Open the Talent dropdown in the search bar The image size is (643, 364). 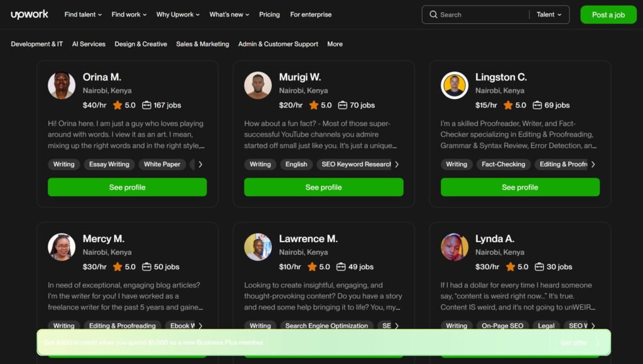[x=549, y=14]
